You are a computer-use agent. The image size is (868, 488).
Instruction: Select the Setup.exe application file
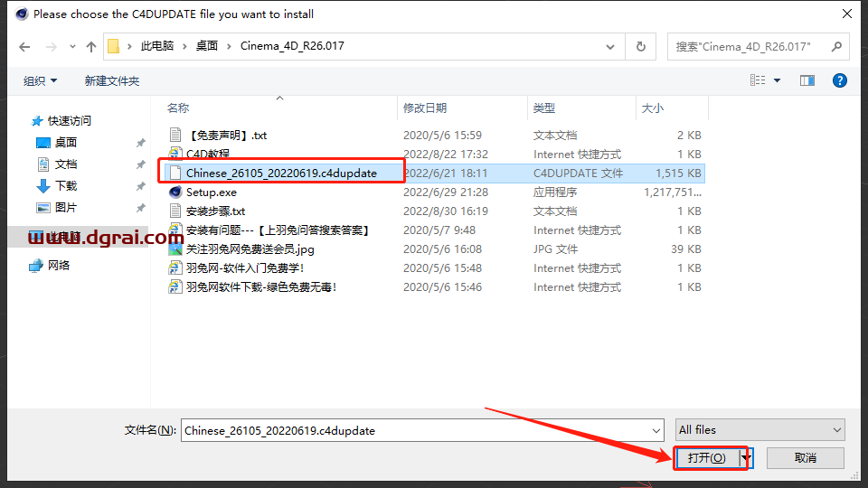pyautogui.click(x=211, y=192)
